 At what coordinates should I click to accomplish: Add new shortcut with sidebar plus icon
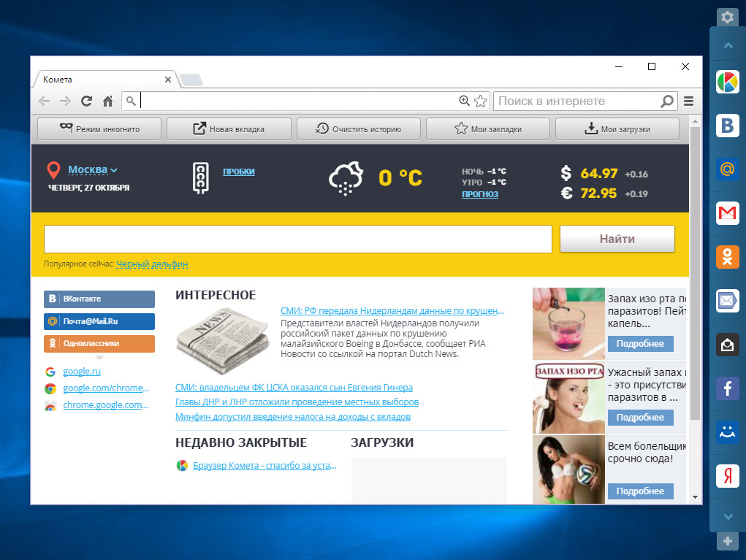pos(727,541)
